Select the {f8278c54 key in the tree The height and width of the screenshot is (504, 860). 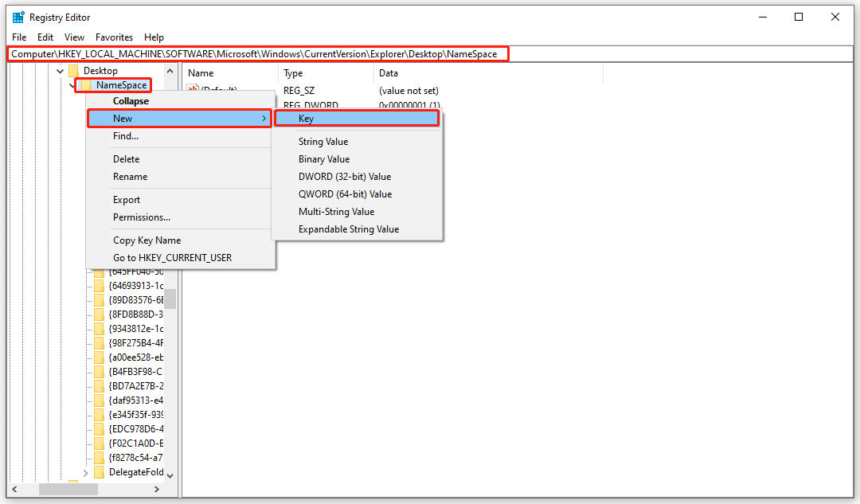[136, 457]
